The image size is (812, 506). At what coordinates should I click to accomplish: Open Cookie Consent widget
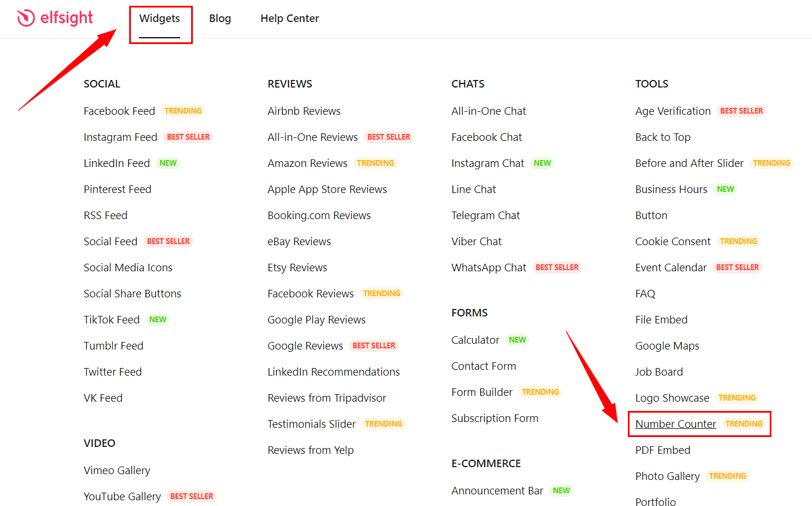click(x=673, y=241)
